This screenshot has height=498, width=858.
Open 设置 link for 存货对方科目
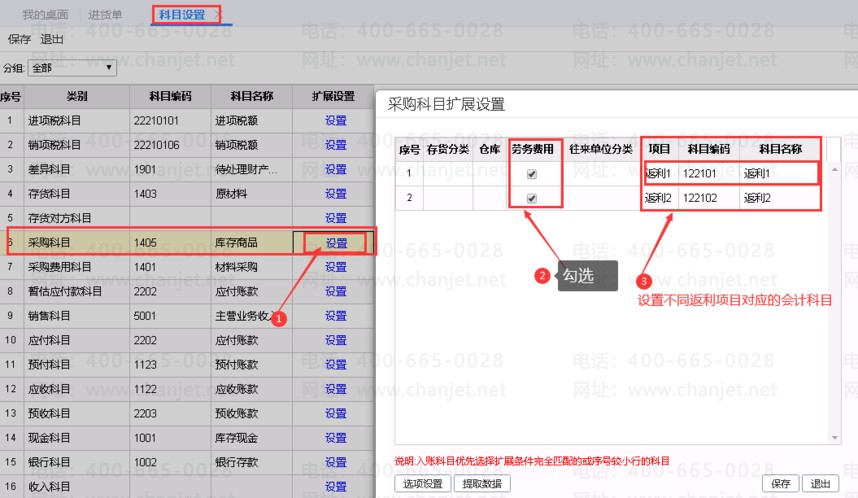click(x=335, y=218)
